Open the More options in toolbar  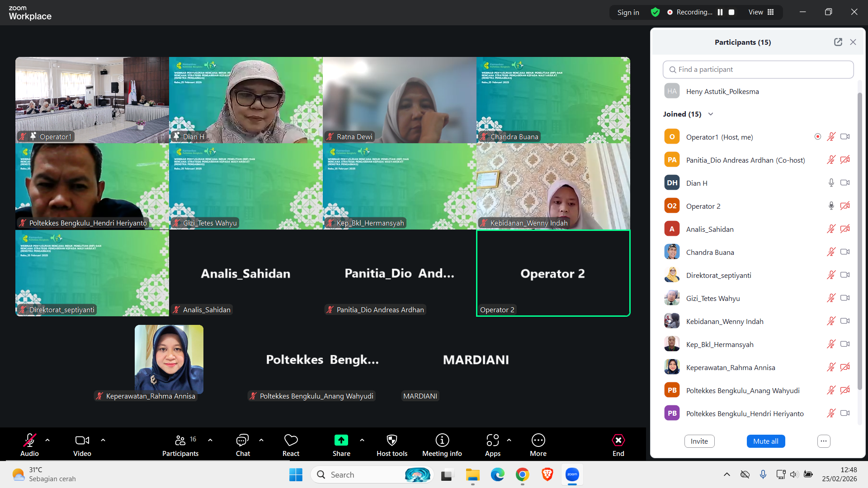(x=538, y=446)
